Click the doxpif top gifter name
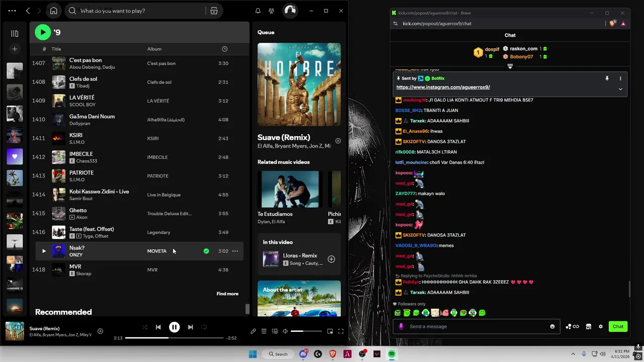This screenshot has height=362, width=644. click(x=492, y=49)
